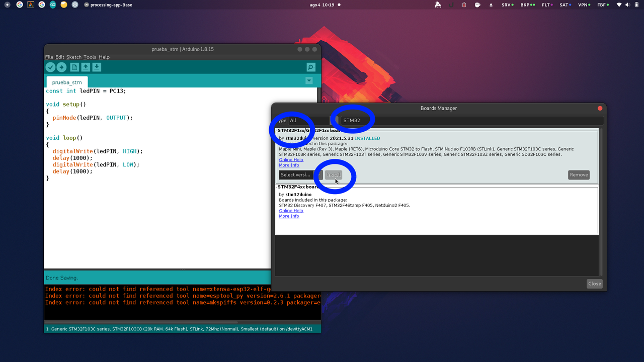
Task: Open the Sketch menu in Arduino
Action: 74,57
